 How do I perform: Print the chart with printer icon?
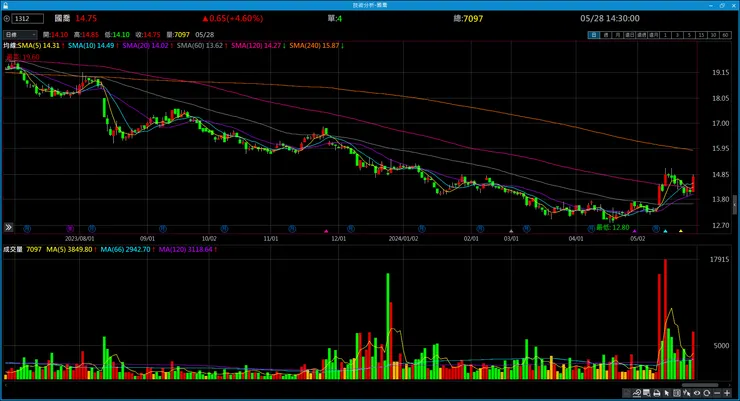[x=657, y=393]
